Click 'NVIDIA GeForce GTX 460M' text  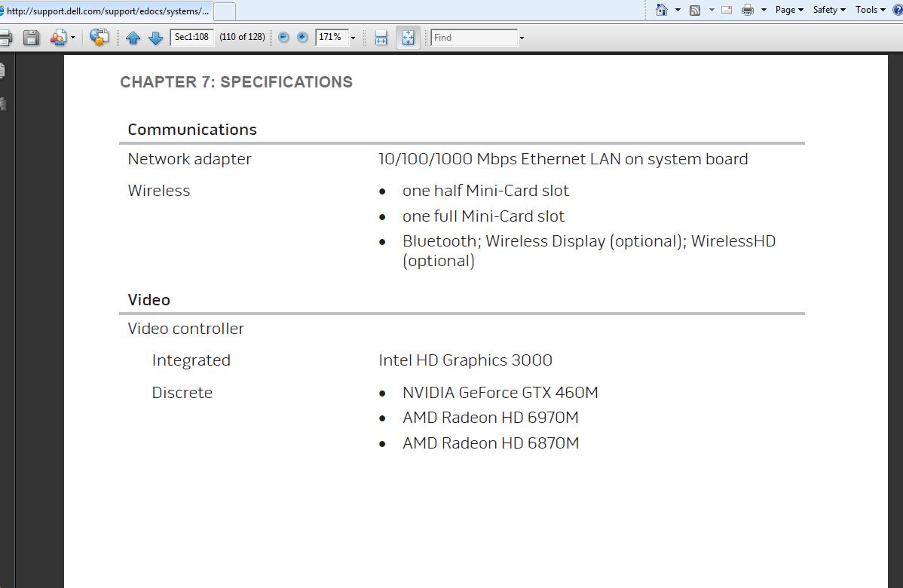point(500,393)
